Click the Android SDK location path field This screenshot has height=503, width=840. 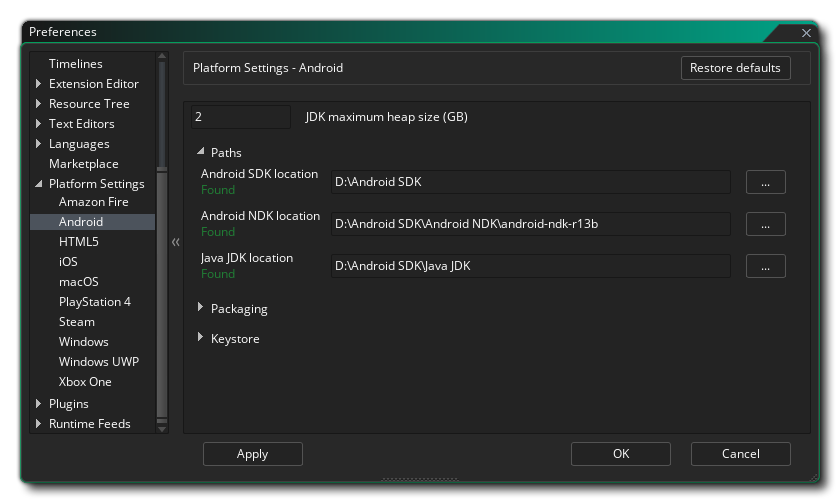click(x=531, y=182)
